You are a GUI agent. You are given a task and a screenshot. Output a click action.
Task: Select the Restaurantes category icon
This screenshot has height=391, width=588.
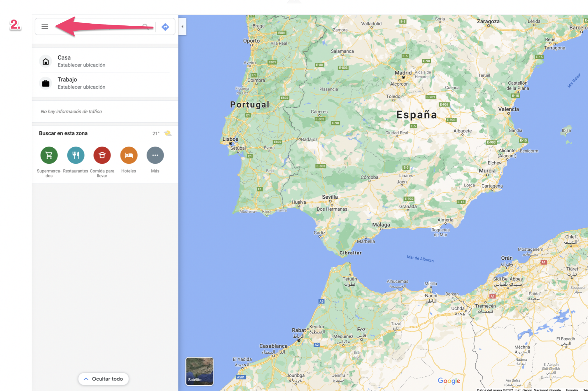coord(76,155)
